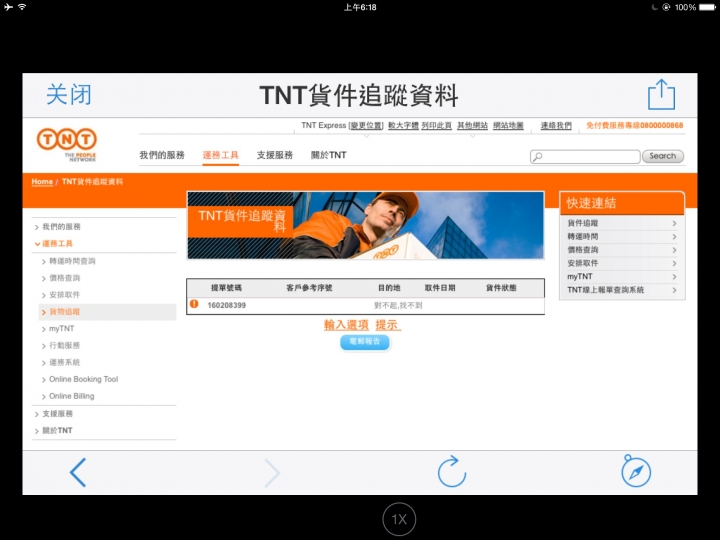Open 價格查詢 in the sidebar
The width and height of the screenshot is (720, 540).
pyautogui.click(x=64, y=278)
